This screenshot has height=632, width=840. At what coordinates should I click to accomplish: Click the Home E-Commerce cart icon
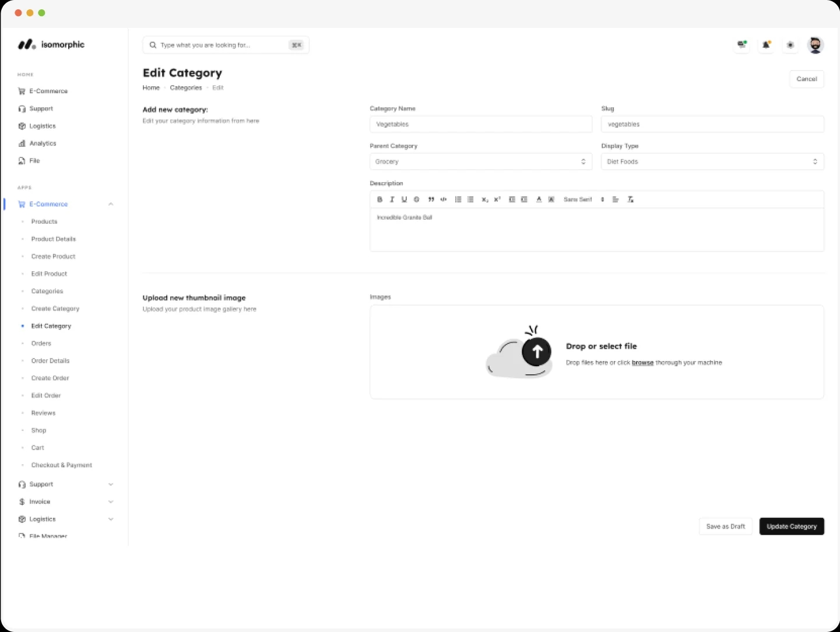click(x=22, y=91)
